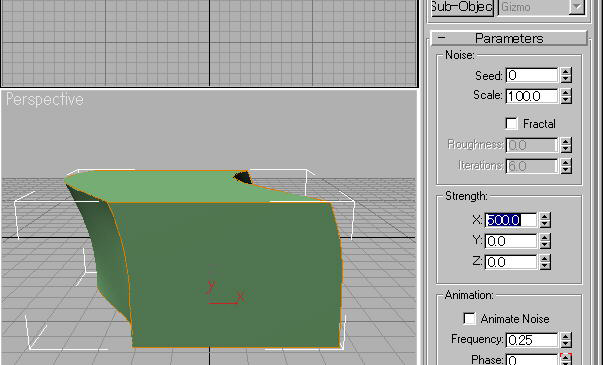Click the Iterations value field
Image resolution: width=603 pixels, height=365 pixels.
(x=531, y=166)
